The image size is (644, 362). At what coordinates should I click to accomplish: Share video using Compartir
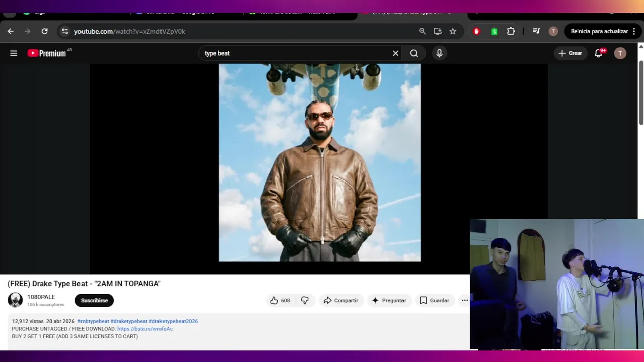pos(341,300)
